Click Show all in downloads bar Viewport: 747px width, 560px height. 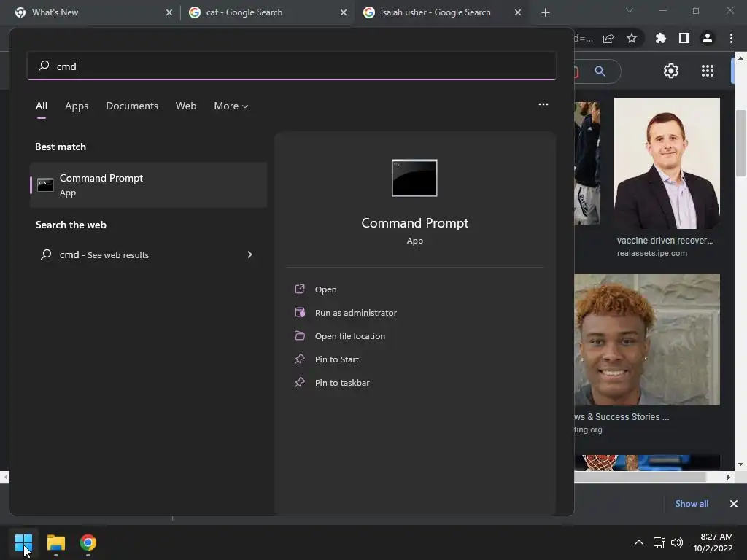pos(692,504)
